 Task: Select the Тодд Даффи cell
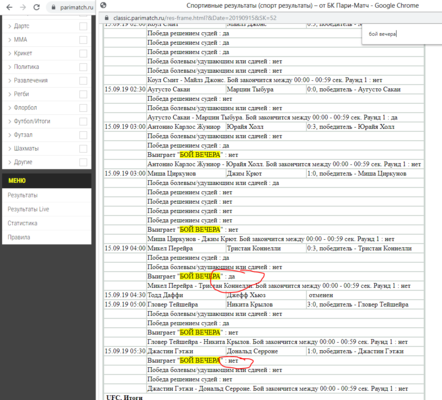click(x=186, y=295)
